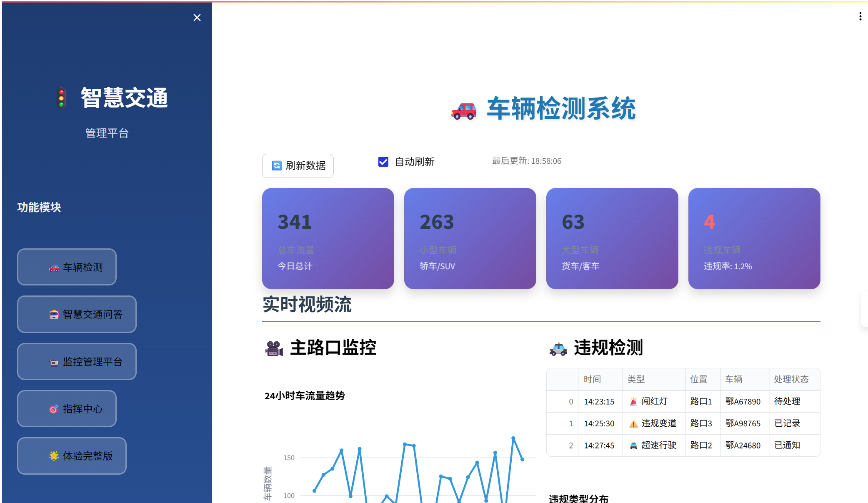Click the 150 axis label on chart
This screenshot has width=868, height=503.
[289, 458]
